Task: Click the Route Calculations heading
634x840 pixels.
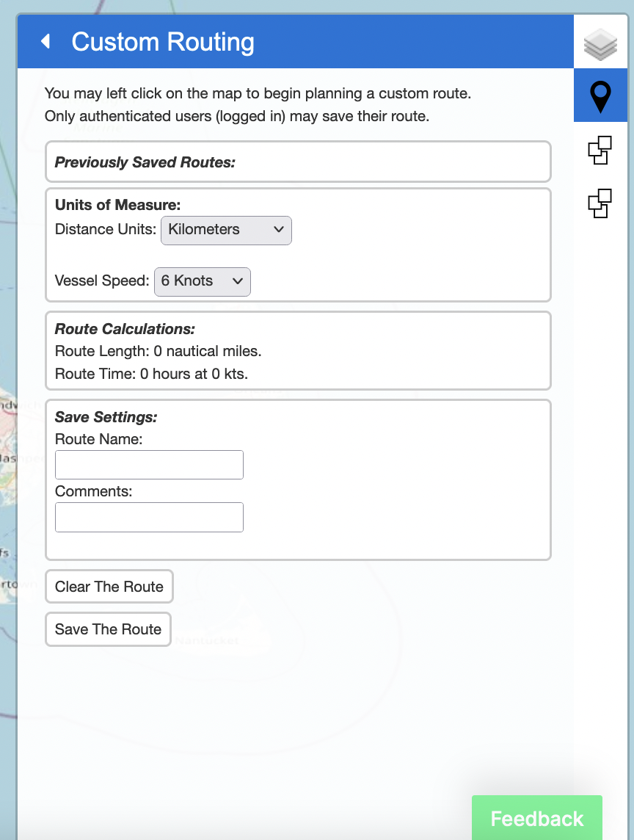Action: pos(125,329)
